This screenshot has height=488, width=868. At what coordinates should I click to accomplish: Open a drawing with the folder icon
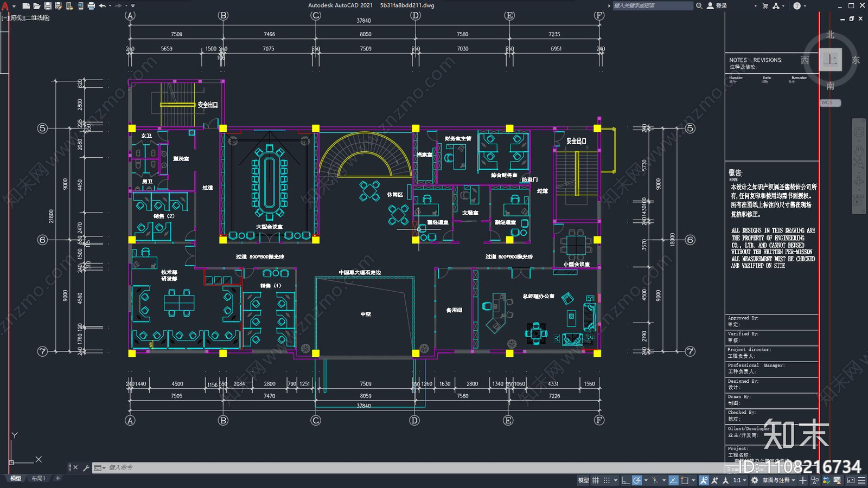coord(36,6)
